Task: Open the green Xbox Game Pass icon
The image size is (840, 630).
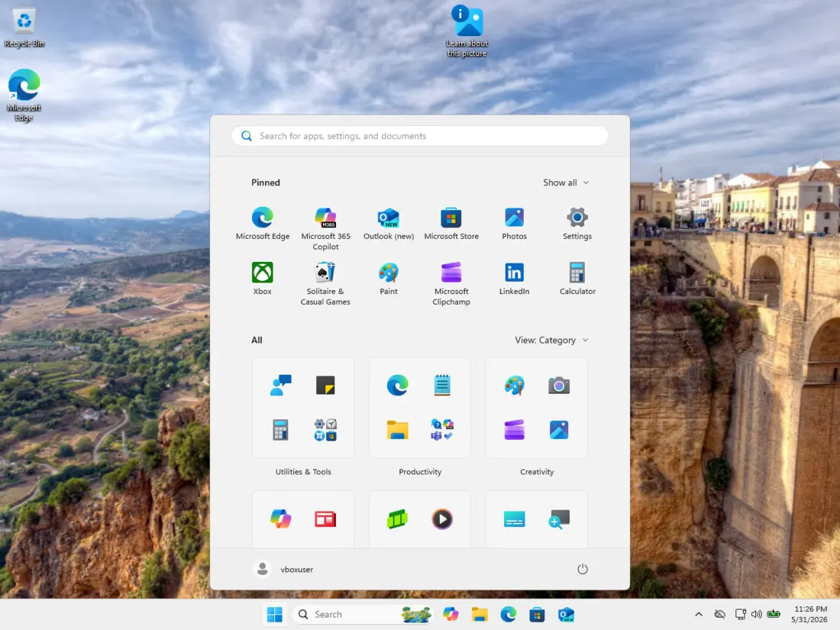Action: tap(398, 519)
